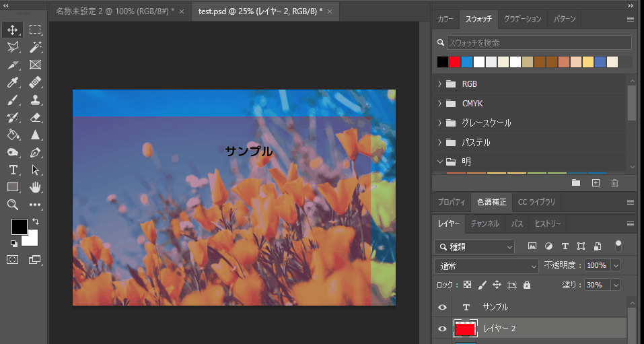644x344 pixels.
Task: Swap foreground and background colors
Action: coord(36,222)
